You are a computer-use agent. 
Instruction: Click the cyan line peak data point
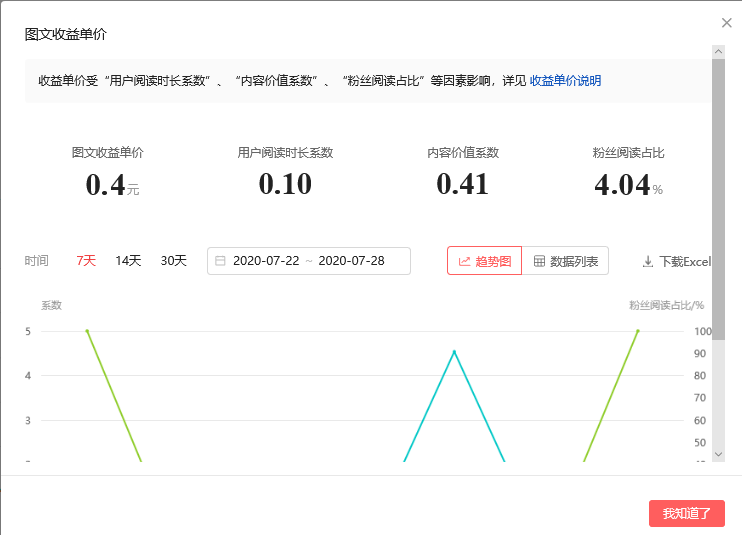coord(454,351)
